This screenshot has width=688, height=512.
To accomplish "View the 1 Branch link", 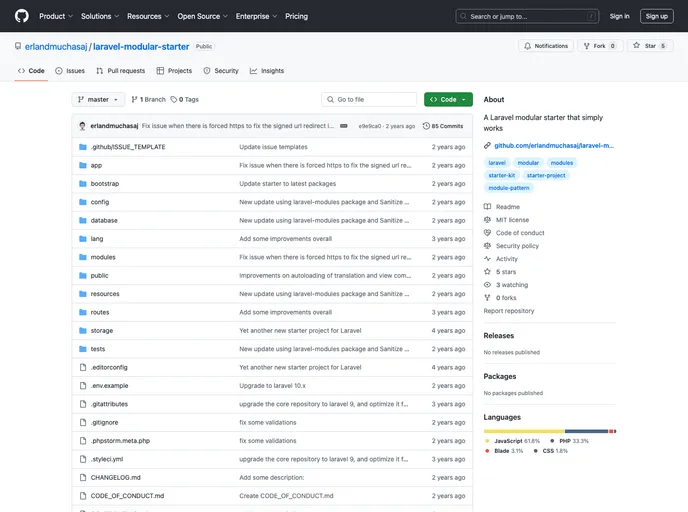I will [148, 100].
